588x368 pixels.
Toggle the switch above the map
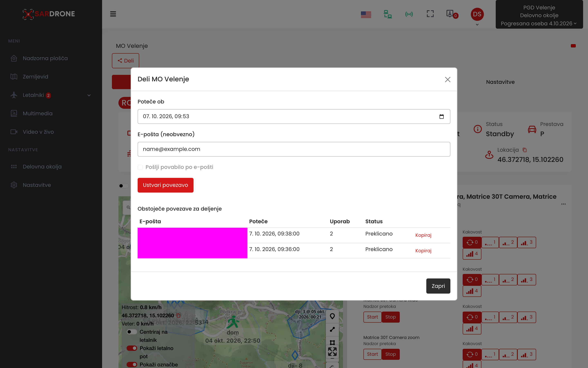[124, 186]
